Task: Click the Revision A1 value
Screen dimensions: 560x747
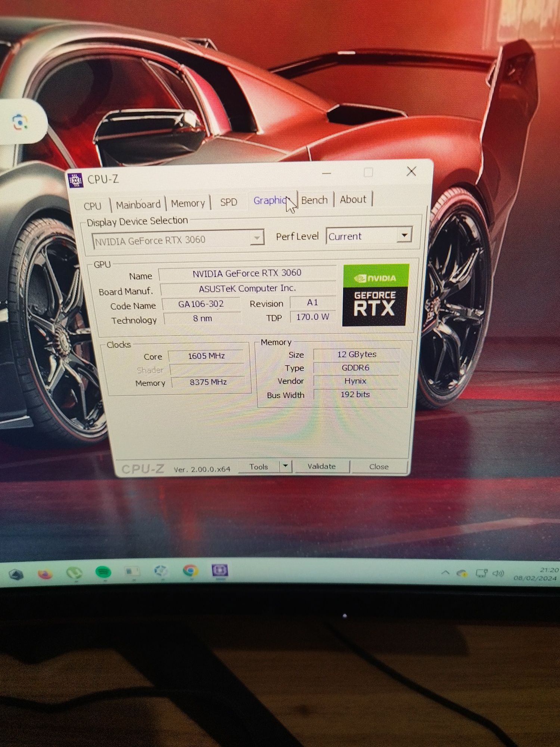Action: click(312, 302)
